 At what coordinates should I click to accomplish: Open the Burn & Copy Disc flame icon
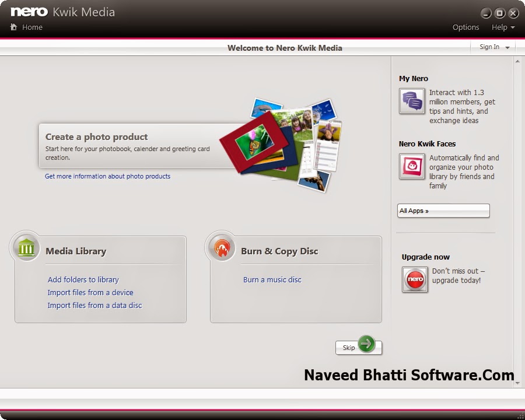tap(221, 248)
